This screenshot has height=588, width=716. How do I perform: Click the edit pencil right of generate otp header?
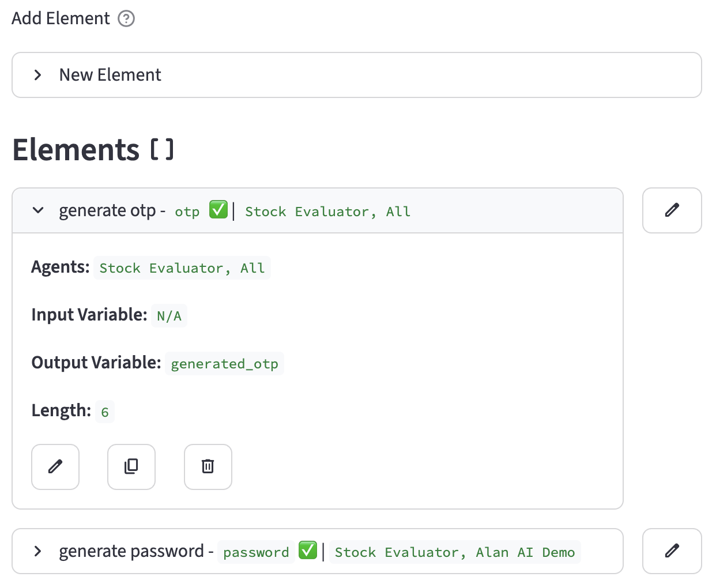pyautogui.click(x=672, y=210)
